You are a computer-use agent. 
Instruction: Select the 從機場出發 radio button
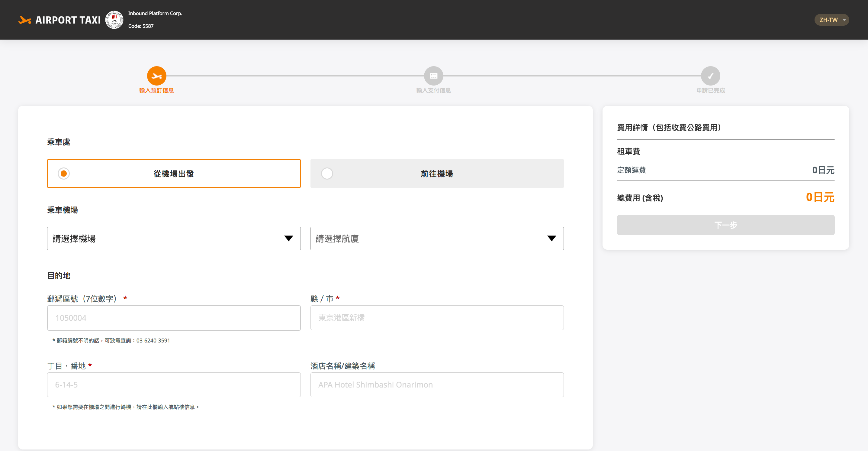tap(64, 174)
